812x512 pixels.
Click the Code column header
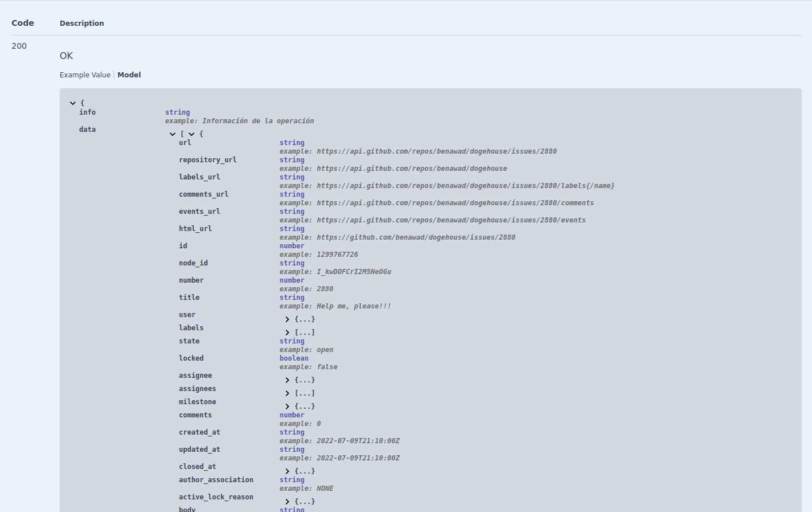pos(23,23)
